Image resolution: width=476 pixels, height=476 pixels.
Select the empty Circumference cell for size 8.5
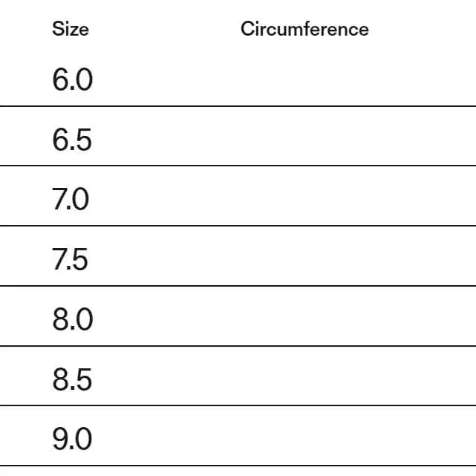click(x=304, y=379)
